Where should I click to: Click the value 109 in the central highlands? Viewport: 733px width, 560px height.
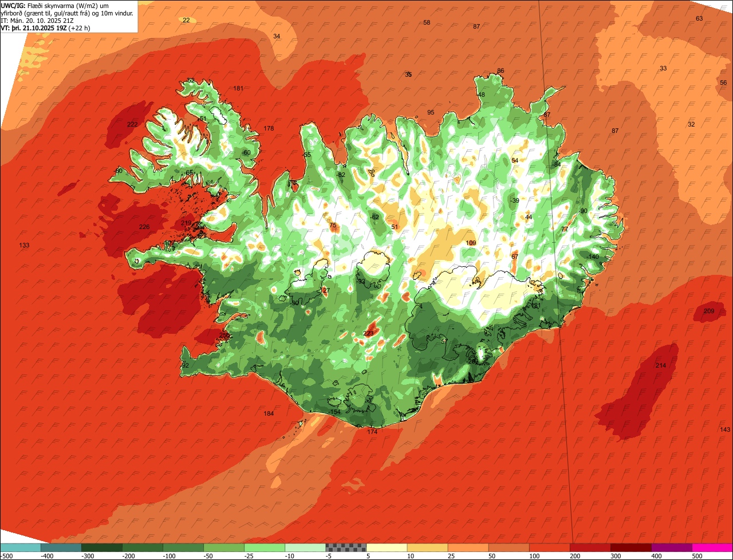pyautogui.click(x=471, y=243)
